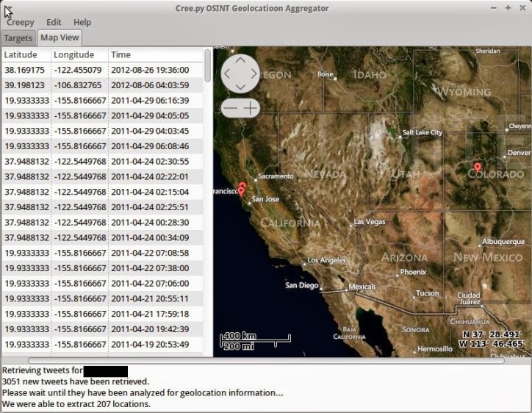Viewport: 532px width, 413px height.
Task: Maximize the Cree.py window with the plus button
Action: [508, 8]
